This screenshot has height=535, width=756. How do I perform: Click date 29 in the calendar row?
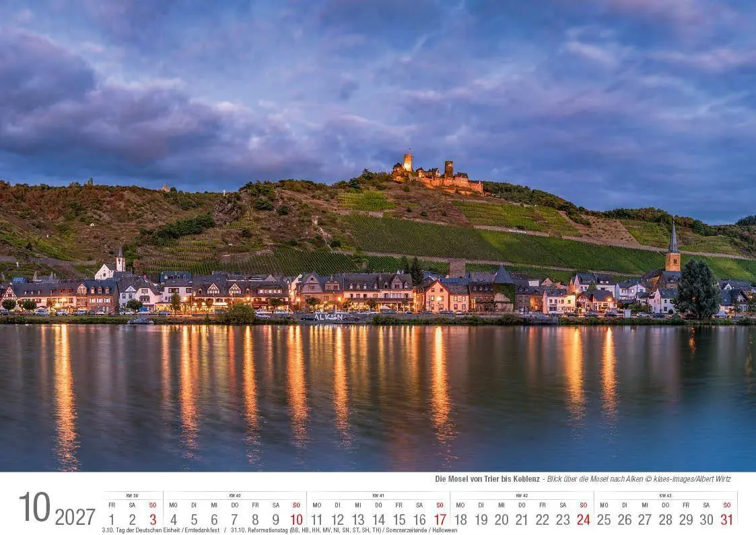(685, 519)
